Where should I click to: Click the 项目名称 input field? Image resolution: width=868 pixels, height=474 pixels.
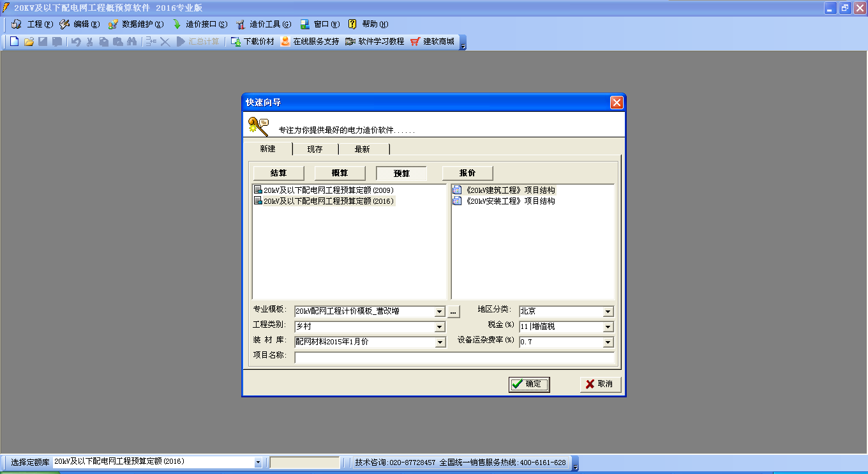click(x=454, y=358)
